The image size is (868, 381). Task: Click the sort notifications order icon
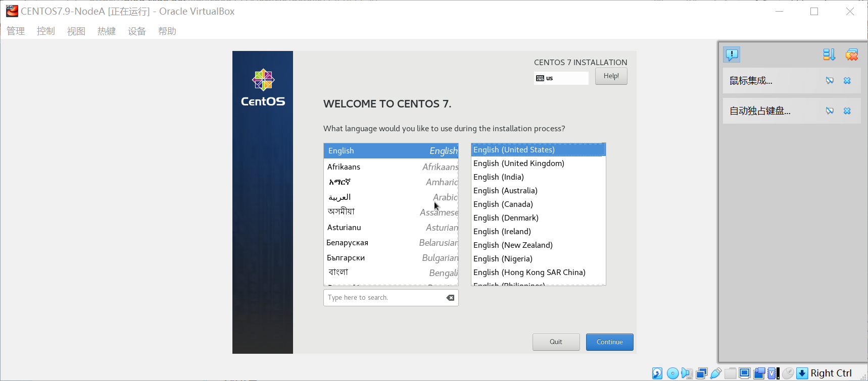[829, 55]
